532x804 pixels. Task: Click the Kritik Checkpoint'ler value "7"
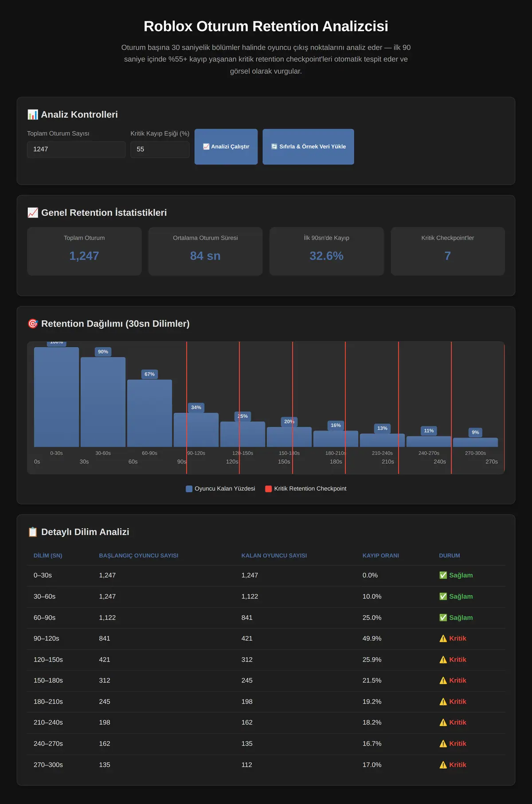click(448, 256)
